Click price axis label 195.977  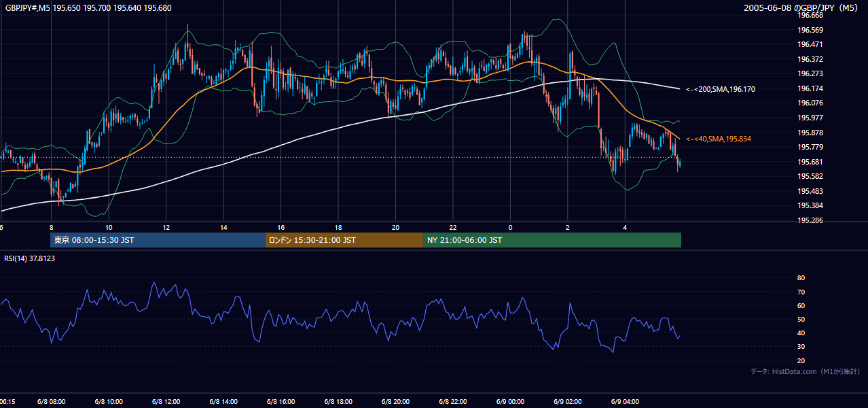[x=810, y=118]
